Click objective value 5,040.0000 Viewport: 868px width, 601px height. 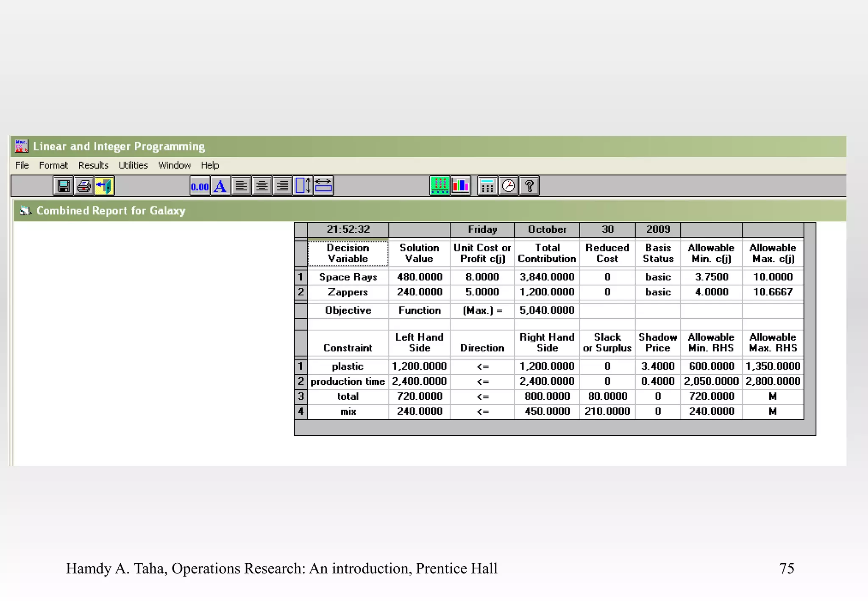pyautogui.click(x=547, y=311)
